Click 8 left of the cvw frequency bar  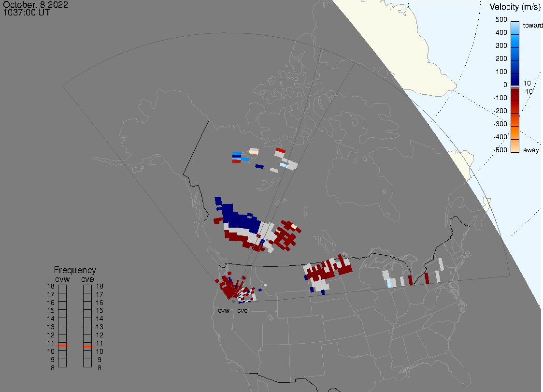coord(53,368)
